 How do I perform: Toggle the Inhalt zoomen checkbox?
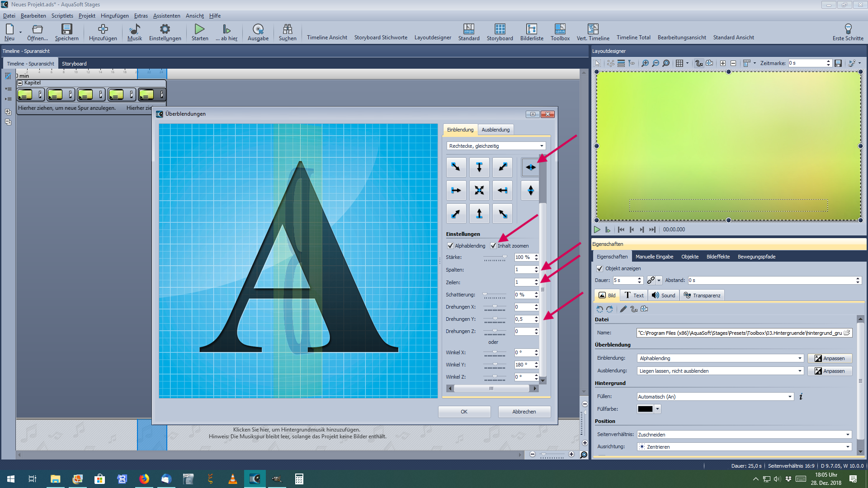pos(493,246)
